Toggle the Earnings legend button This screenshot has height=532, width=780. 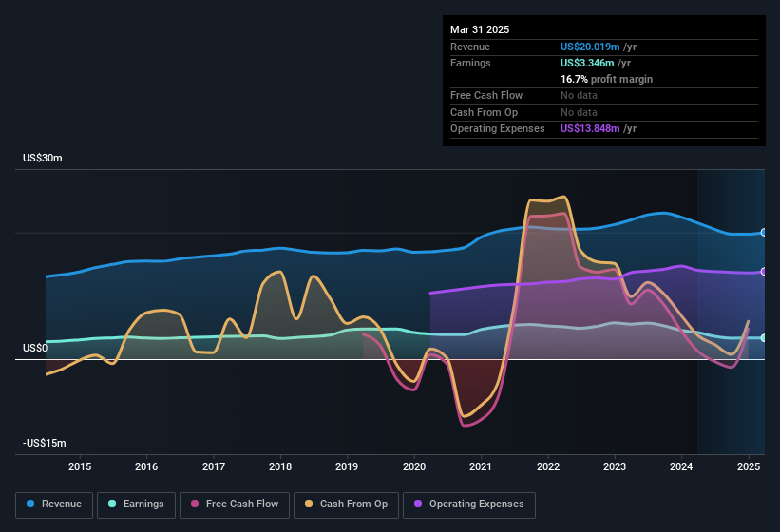pyautogui.click(x=136, y=504)
